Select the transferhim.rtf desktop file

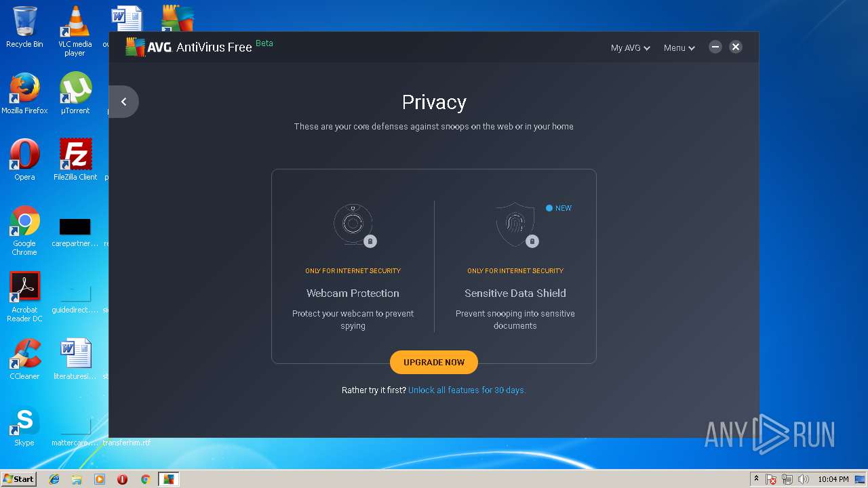click(x=126, y=443)
